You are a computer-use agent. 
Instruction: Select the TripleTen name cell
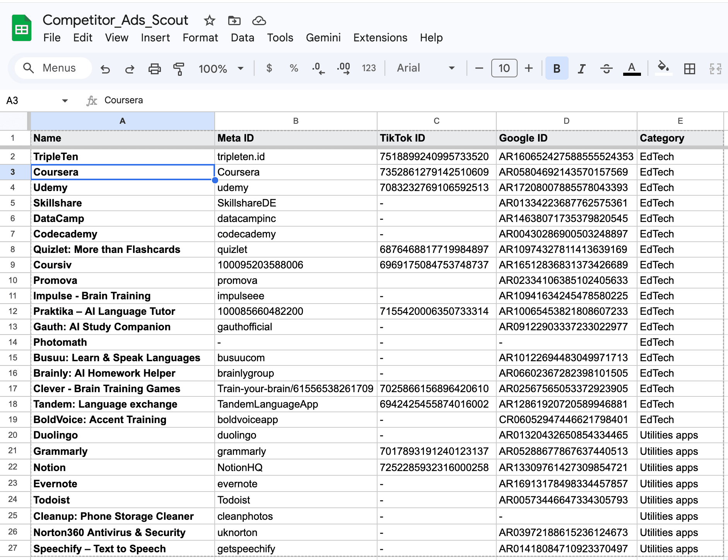tap(123, 157)
